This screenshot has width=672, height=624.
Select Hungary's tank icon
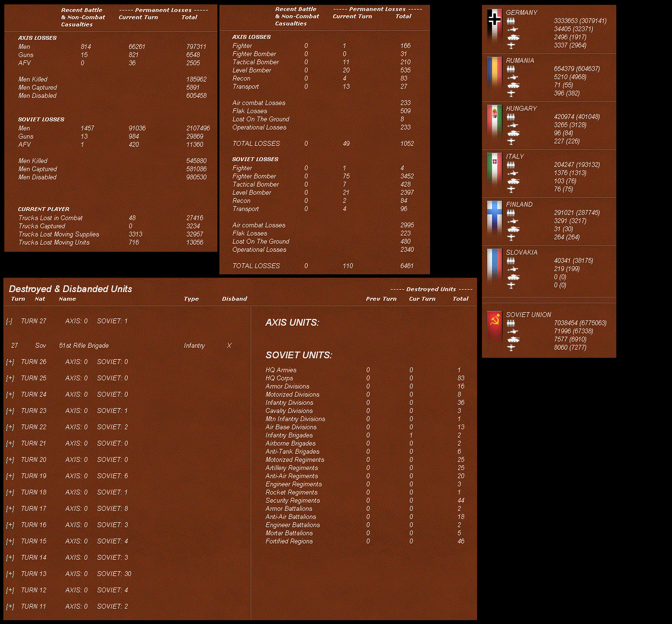(513, 133)
